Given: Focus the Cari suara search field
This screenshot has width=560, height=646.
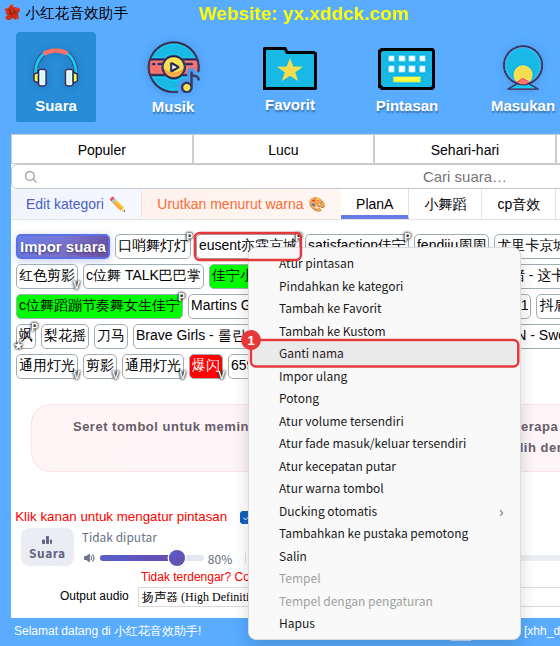Looking at the screenshot, I should (288, 177).
